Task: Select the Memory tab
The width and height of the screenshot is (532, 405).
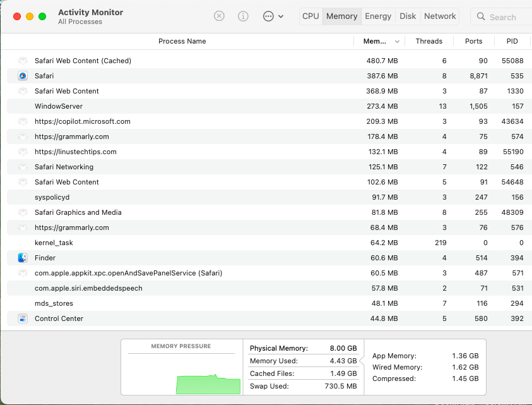Action: tap(341, 16)
